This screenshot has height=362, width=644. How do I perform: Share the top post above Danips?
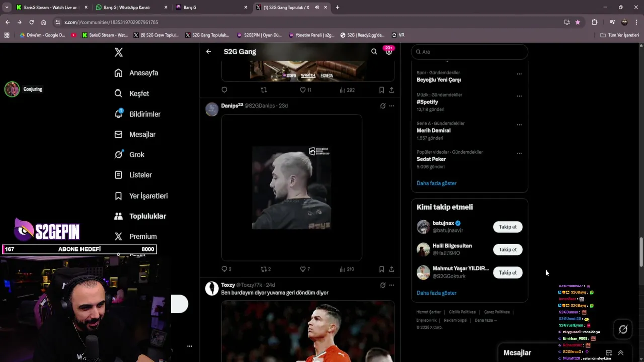[392, 90]
